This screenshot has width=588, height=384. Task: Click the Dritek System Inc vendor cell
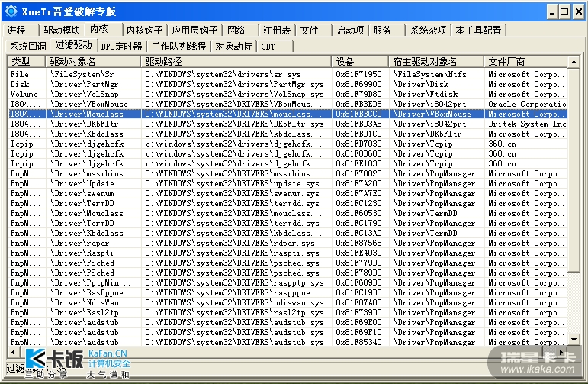point(527,124)
